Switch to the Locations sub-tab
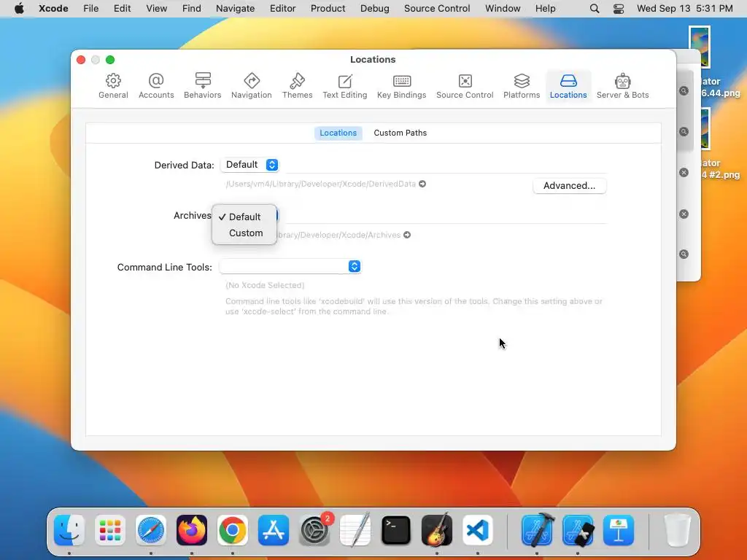This screenshot has width=747, height=560. (x=338, y=133)
